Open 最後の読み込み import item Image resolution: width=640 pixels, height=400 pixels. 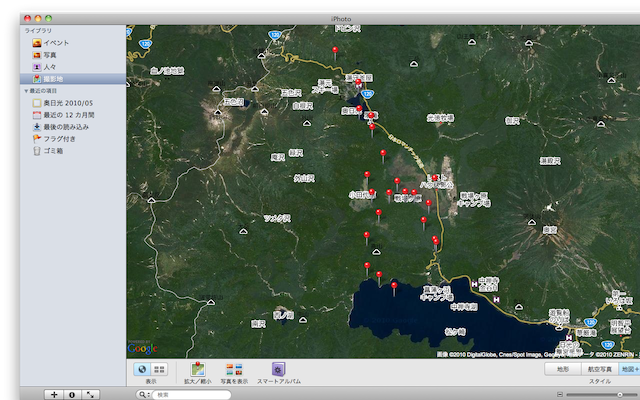[x=65, y=127]
